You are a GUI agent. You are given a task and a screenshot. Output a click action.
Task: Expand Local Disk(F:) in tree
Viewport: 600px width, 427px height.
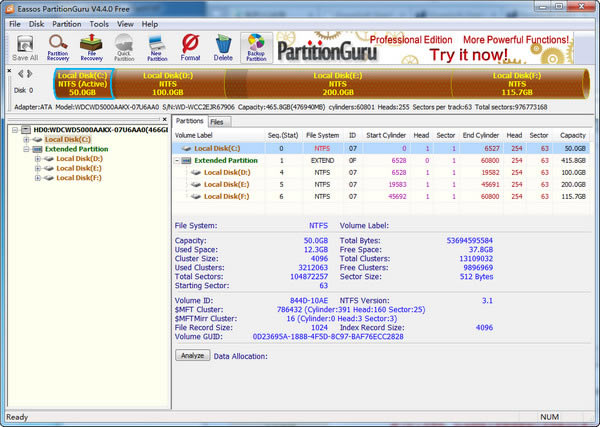pos(38,178)
